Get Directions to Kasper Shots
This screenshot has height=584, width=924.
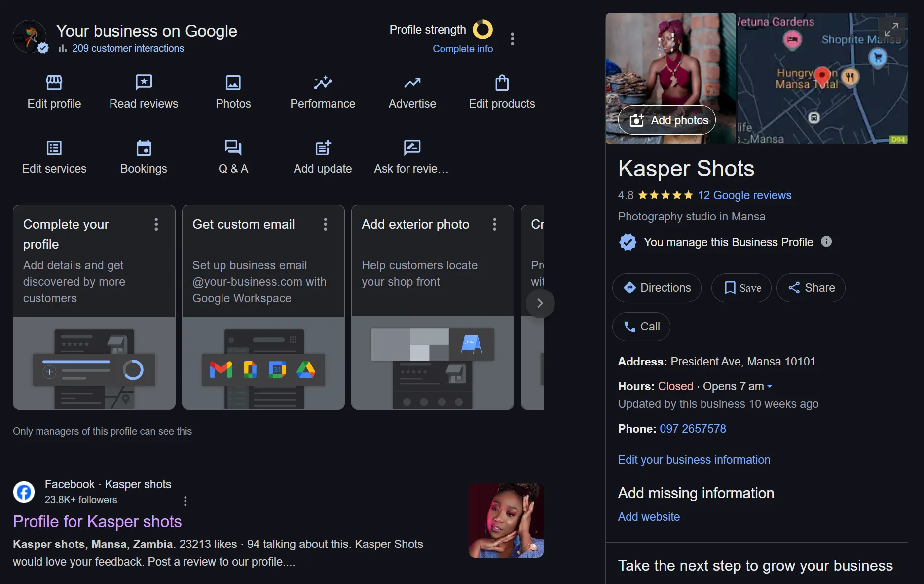click(x=657, y=288)
